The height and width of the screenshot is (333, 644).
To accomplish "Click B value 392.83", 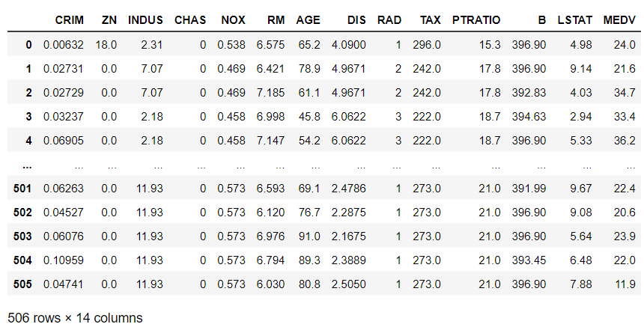I will (x=529, y=93).
